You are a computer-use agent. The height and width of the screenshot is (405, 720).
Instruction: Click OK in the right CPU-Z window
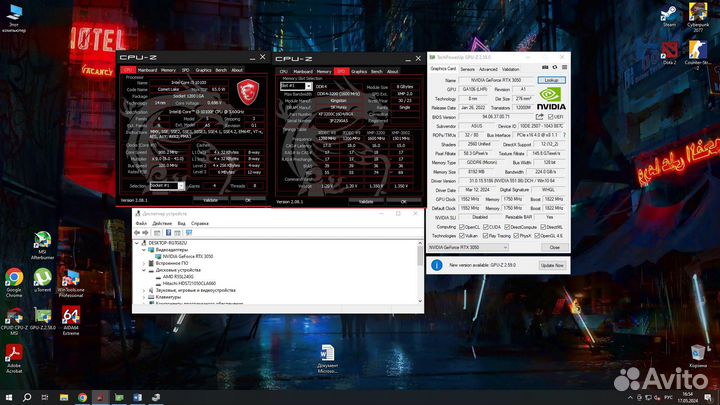403,202
